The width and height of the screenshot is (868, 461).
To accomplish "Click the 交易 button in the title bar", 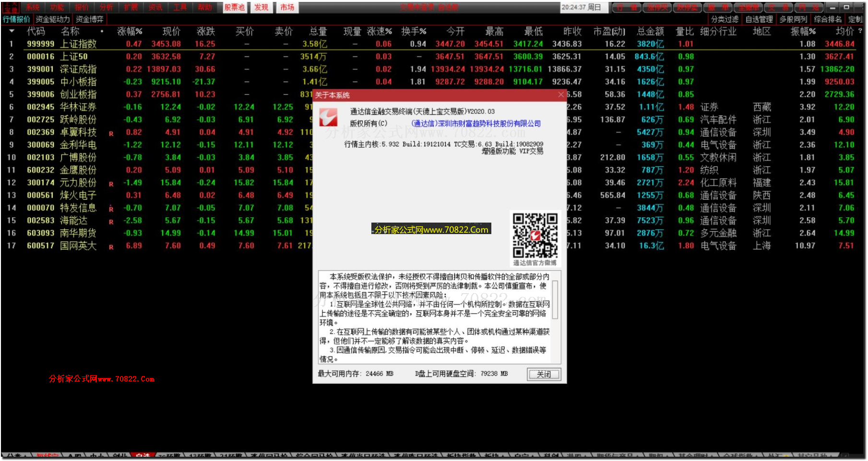I will tap(779, 8).
